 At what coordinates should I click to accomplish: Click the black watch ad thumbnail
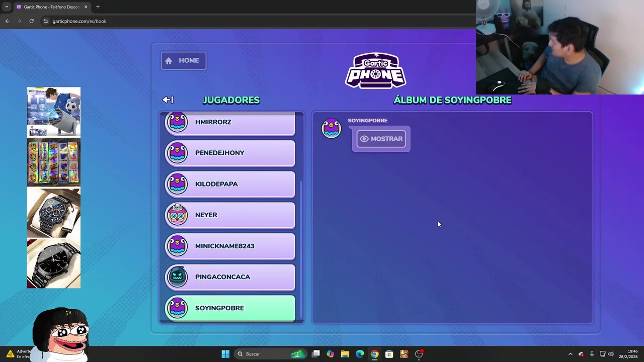53,263
